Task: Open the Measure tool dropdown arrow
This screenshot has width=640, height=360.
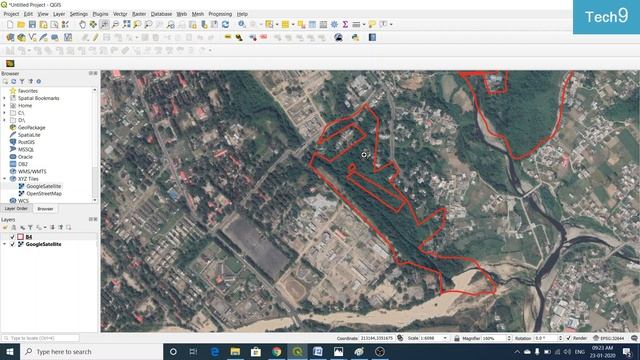Action: [x=364, y=24]
